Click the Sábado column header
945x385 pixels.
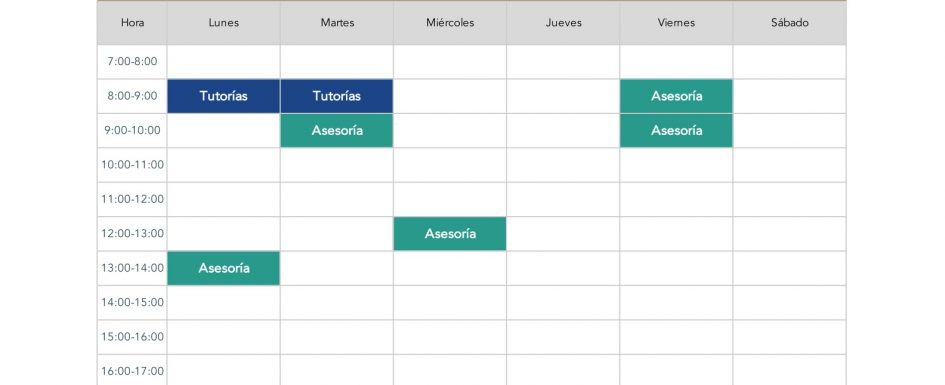(x=790, y=23)
